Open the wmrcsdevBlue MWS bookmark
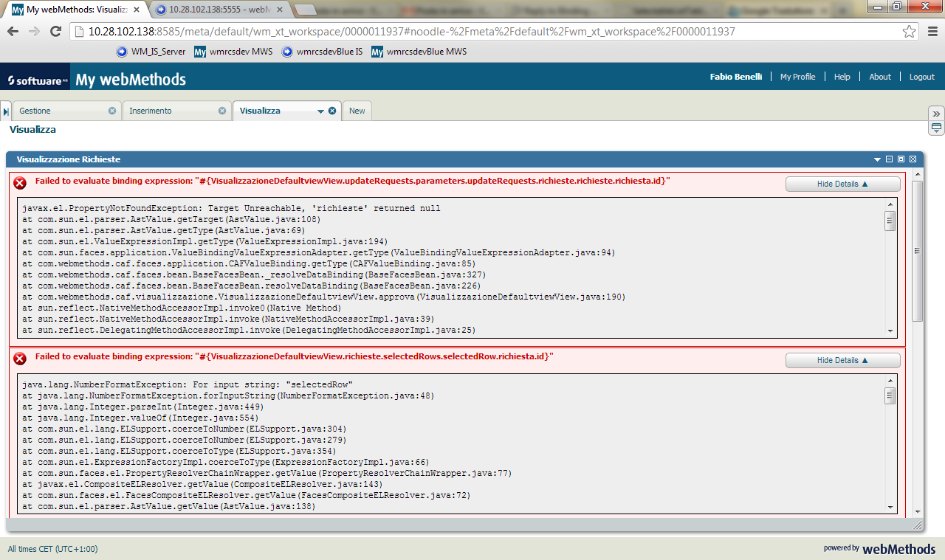 point(419,52)
